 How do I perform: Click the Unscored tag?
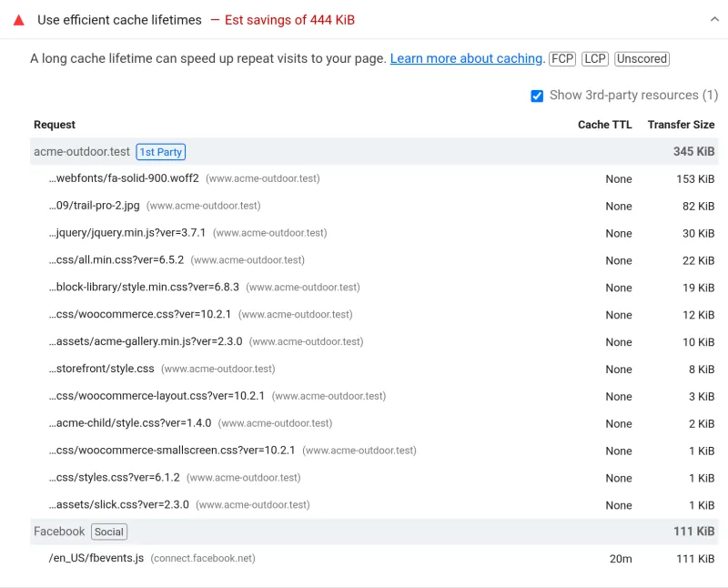642,59
